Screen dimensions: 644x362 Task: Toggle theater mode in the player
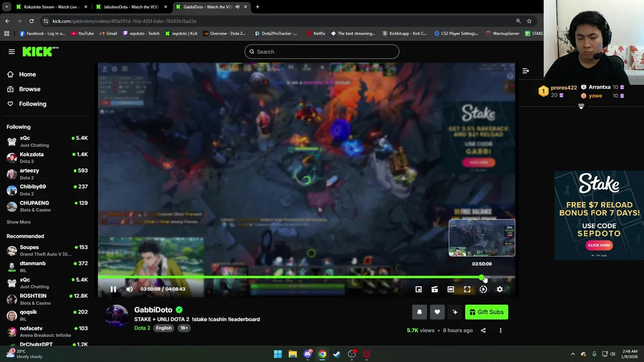(x=451, y=289)
